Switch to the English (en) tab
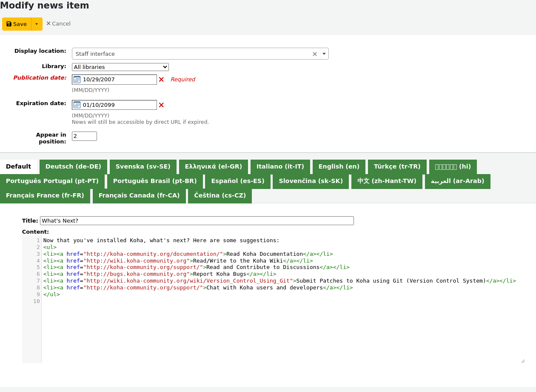This screenshot has width=536, height=392. pos(339,166)
